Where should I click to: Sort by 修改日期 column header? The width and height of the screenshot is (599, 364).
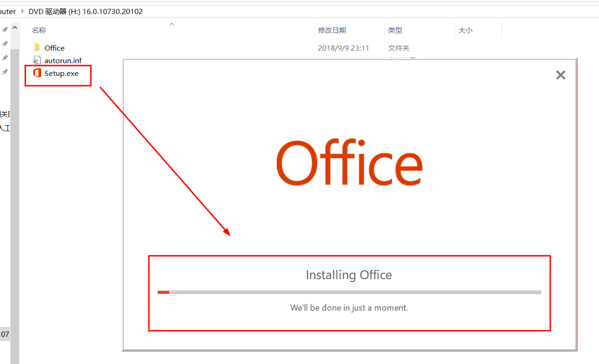[332, 30]
